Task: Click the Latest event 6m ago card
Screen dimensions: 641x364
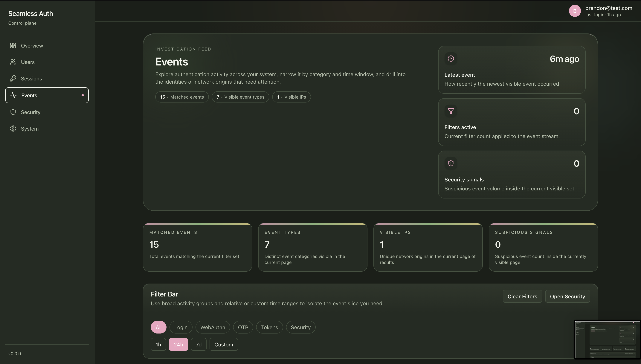Action: click(512, 70)
